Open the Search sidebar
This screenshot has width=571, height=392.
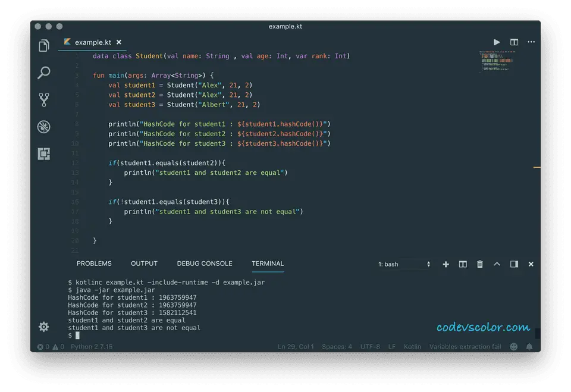pos(43,73)
